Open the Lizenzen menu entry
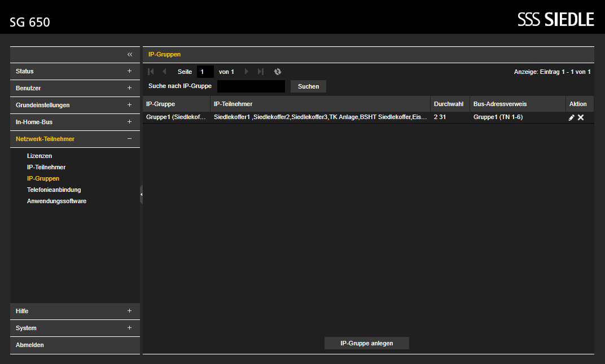The height and width of the screenshot is (364, 605). pyautogui.click(x=40, y=156)
